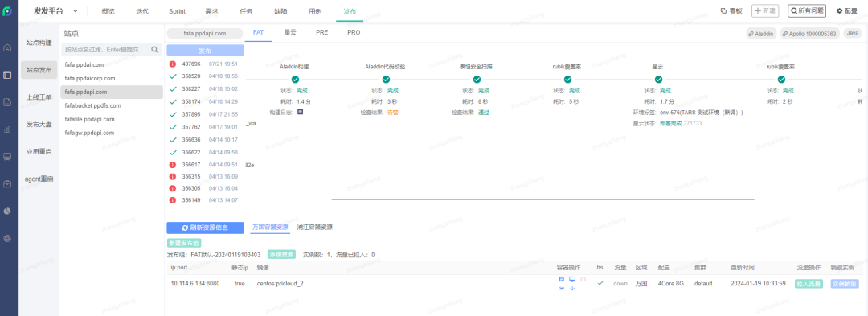Click the red power icon in container ops
The image size is (868, 316).
click(x=583, y=279)
